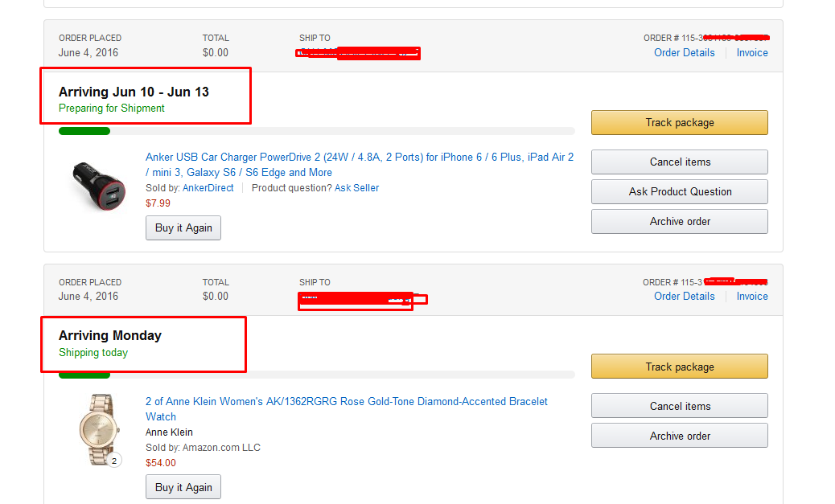This screenshot has width=835, height=504.
Task: Archive the Anker car charger order
Action: click(x=679, y=222)
